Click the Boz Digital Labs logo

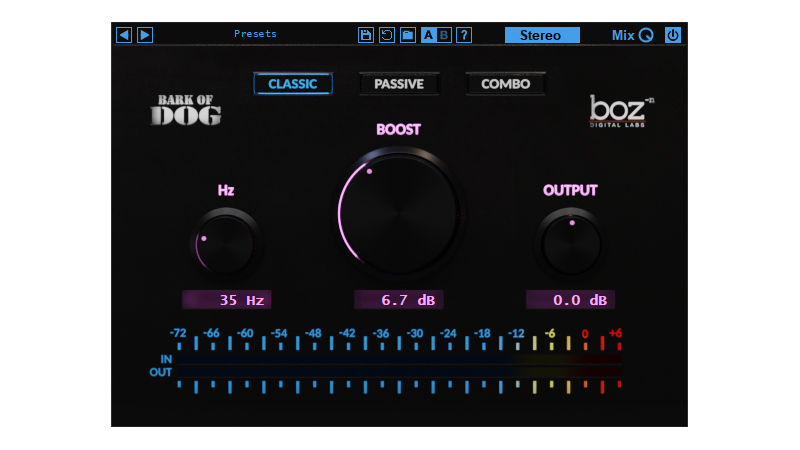point(621,111)
